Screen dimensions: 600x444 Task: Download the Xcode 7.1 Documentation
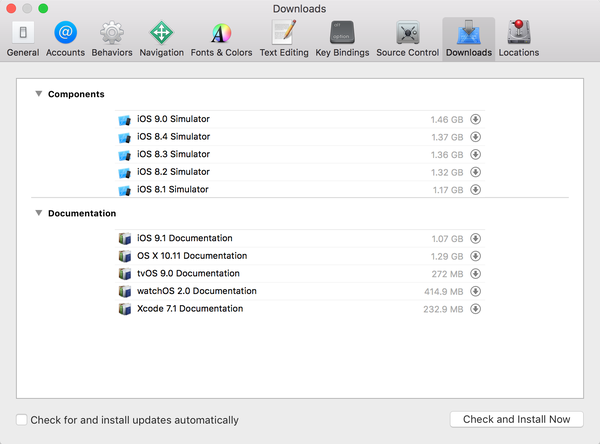pos(475,309)
